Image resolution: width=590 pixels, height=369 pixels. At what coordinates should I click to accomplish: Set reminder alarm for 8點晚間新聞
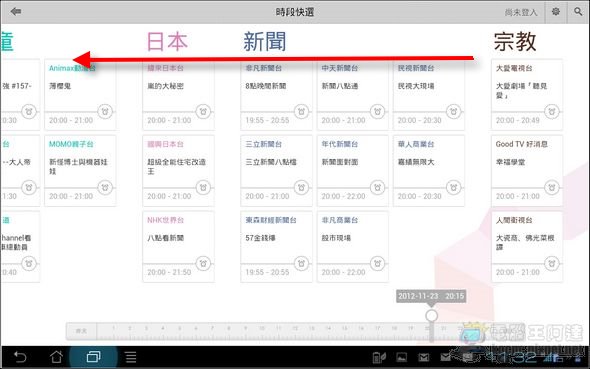point(301,111)
